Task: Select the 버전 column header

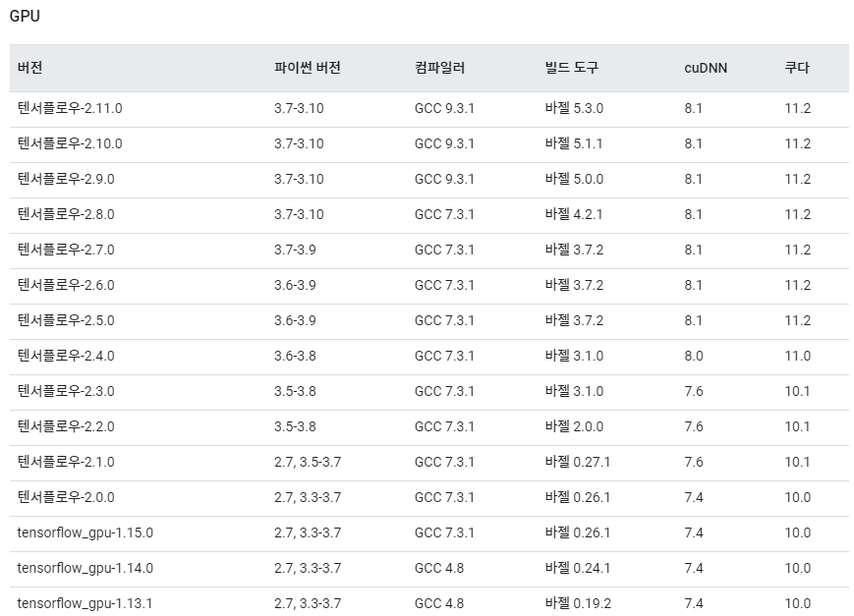Action: [29, 68]
